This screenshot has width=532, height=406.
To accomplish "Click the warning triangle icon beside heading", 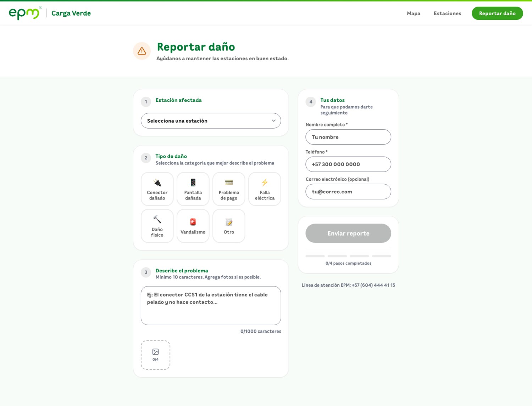I will pyautogui.click(x=142, y=51).
